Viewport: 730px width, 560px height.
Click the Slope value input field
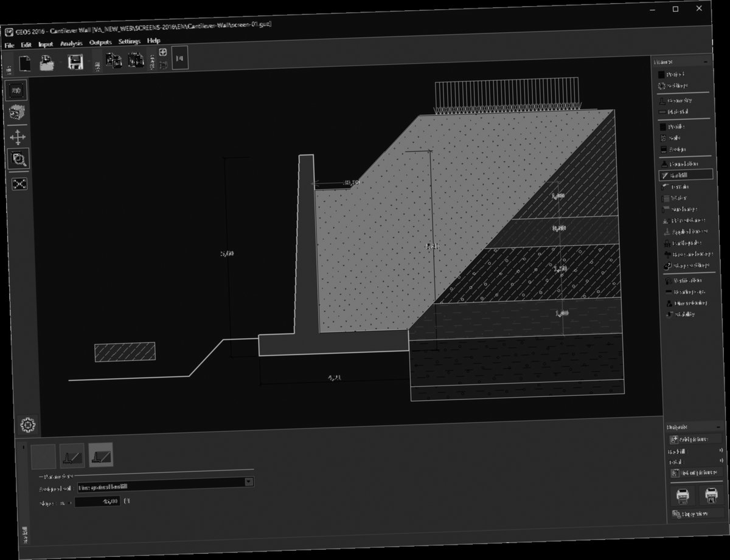tap(97, 502)
